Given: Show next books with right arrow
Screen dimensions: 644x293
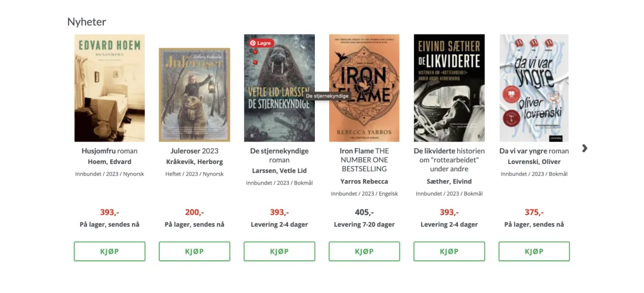Looking at the screenshot, I should tap(585, 148).
